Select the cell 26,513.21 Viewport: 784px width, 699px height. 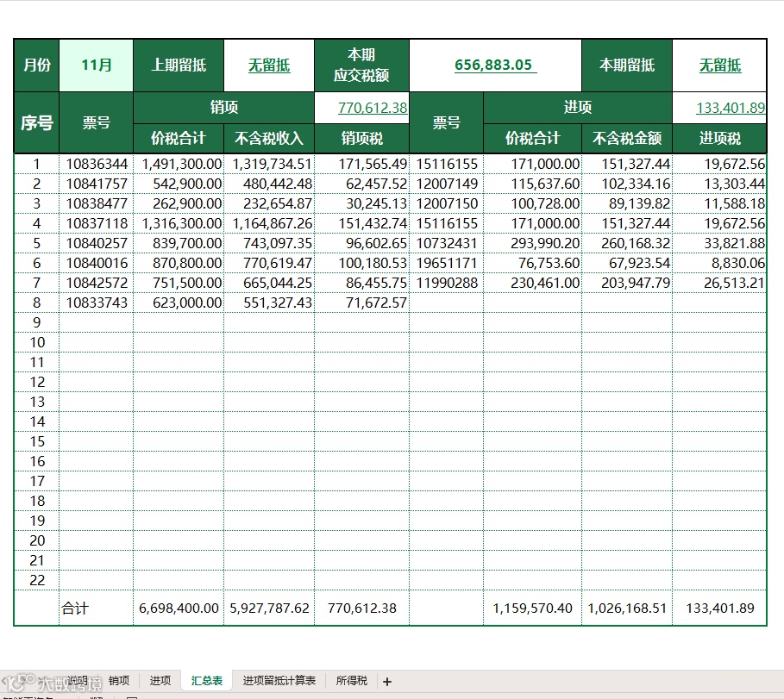coord(719,283)
